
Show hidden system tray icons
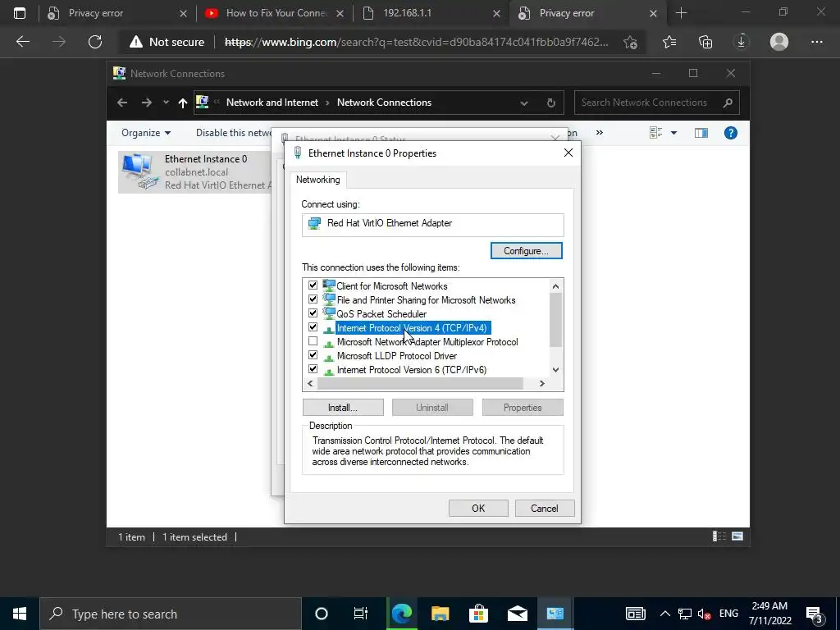[x=664, y=614]
